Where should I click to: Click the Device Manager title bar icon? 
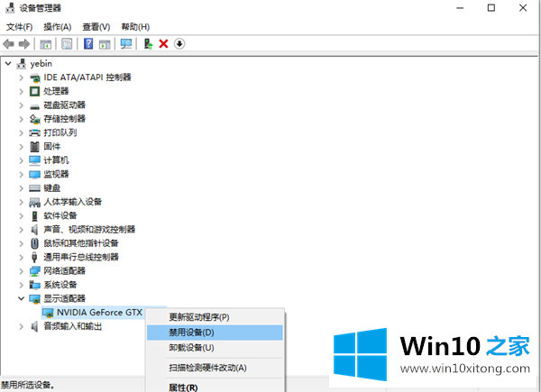coord(10,7)
